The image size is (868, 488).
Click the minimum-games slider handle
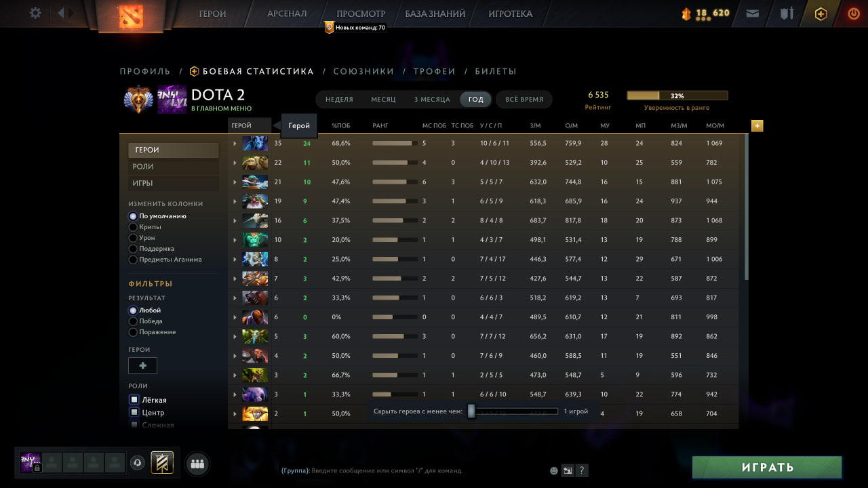click(x=471, y=411)
